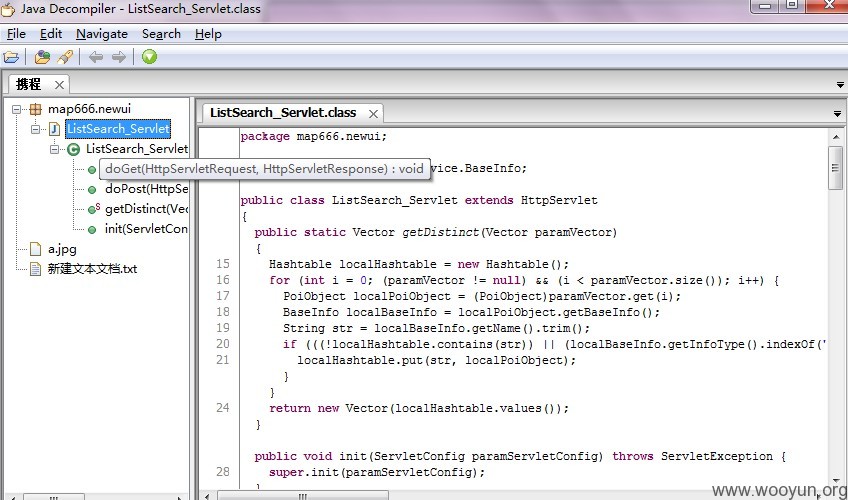The width and height of the screenshot is (848, 500).
Task: Open the Search menu
Action: (161, 34)
